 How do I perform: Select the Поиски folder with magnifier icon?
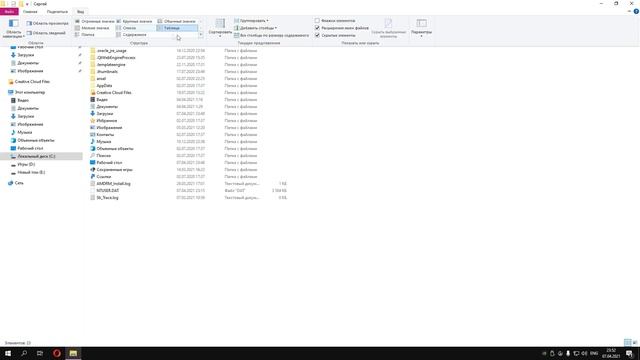click(93, 156)
